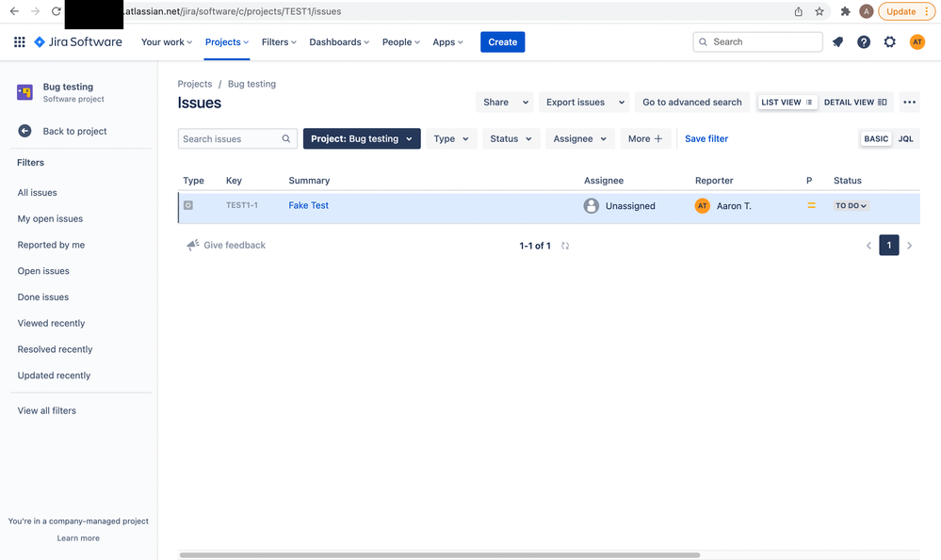The width and height of the screenshot is (941, 560).
Task: Reload the page in the browser
Action: coord(56,11)
